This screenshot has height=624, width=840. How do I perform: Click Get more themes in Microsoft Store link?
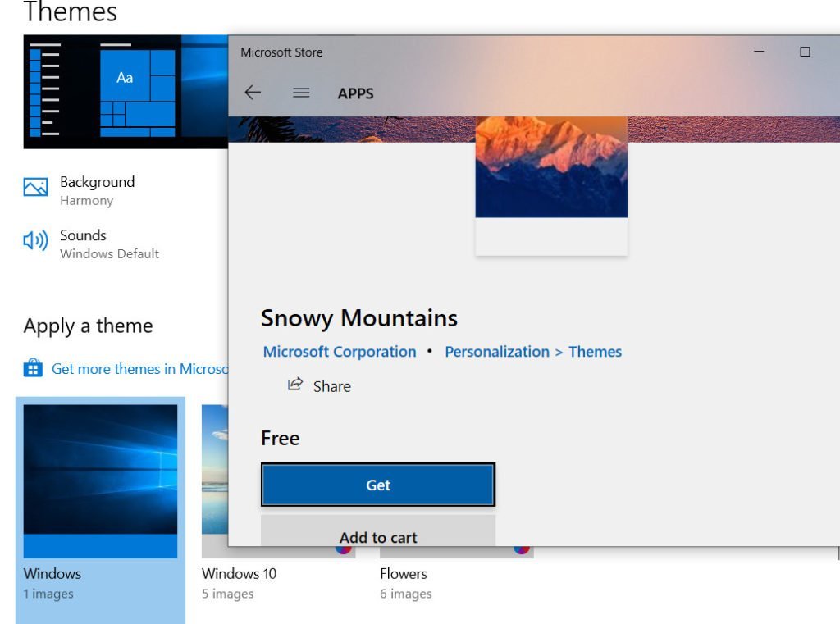pos(139,368)
